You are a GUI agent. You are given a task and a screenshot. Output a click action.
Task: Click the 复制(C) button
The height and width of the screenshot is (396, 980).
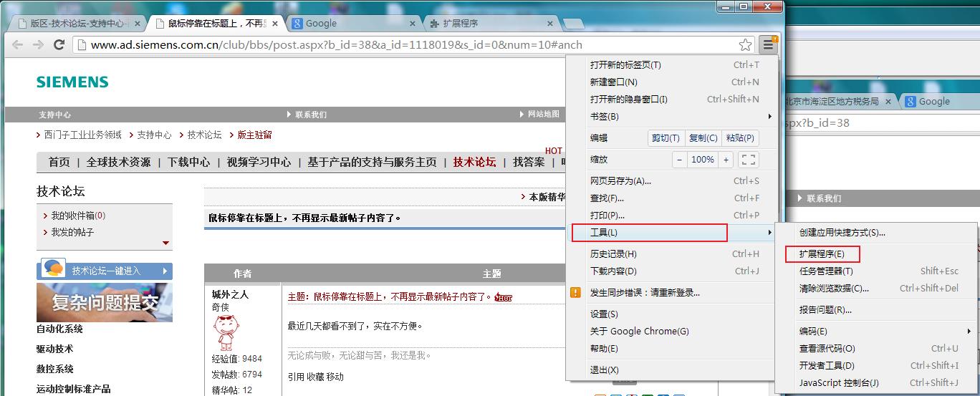tap(703, 137)
